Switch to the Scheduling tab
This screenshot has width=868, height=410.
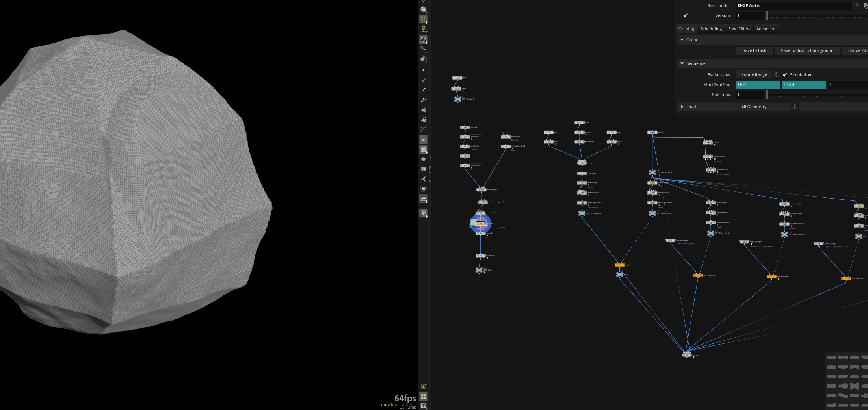click(x=711, y=29)
